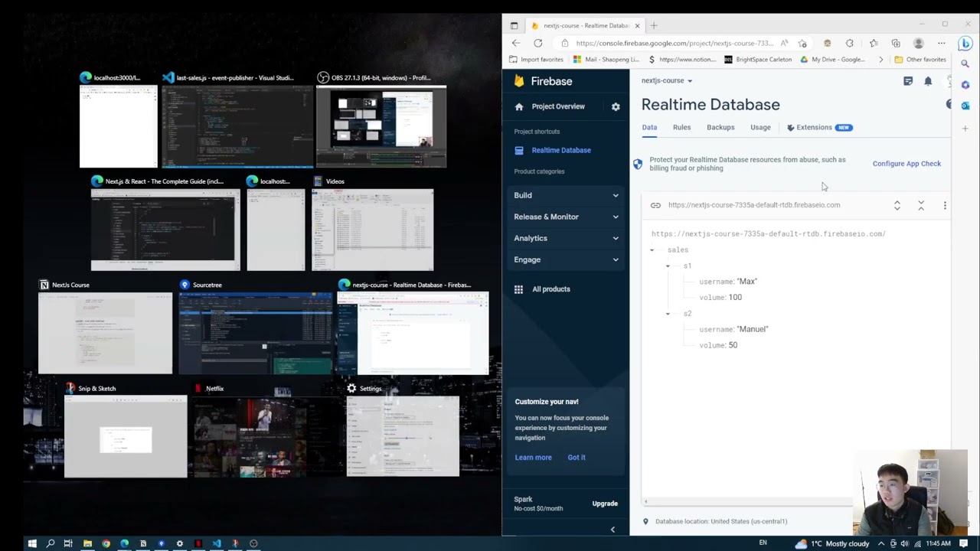This screenshot has width=980, height=551.
Task: Open Visual Studio Code from taskbar
Action: (x=217, y=543)
